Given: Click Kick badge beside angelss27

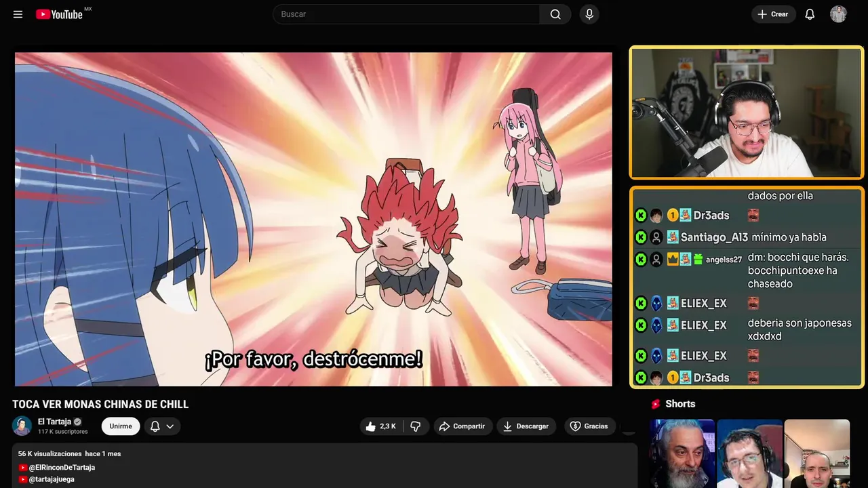Looking at the screenshot, I should [x=641, y=259].
